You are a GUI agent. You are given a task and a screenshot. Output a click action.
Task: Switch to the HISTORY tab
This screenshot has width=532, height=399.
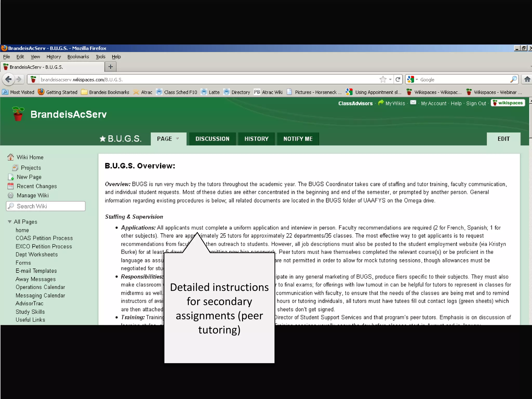[256, 139]
